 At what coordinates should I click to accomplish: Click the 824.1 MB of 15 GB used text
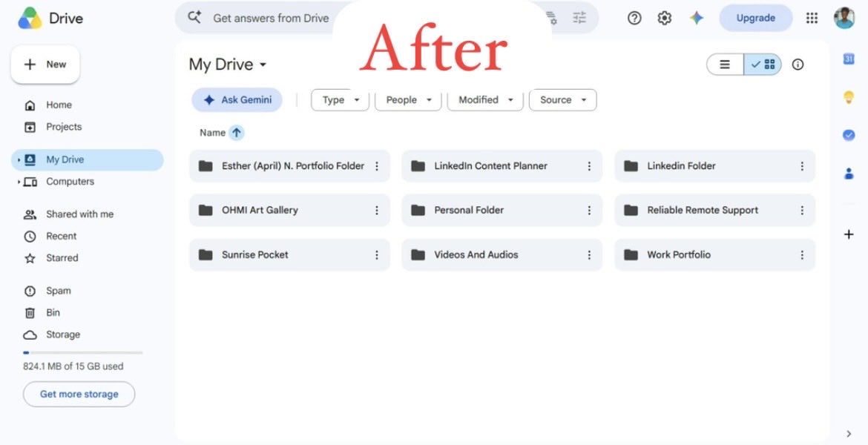[73, 366]
